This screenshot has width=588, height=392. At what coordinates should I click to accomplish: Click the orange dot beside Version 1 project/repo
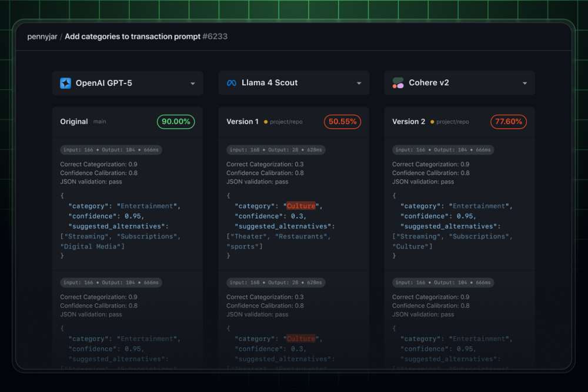point(266,122)
